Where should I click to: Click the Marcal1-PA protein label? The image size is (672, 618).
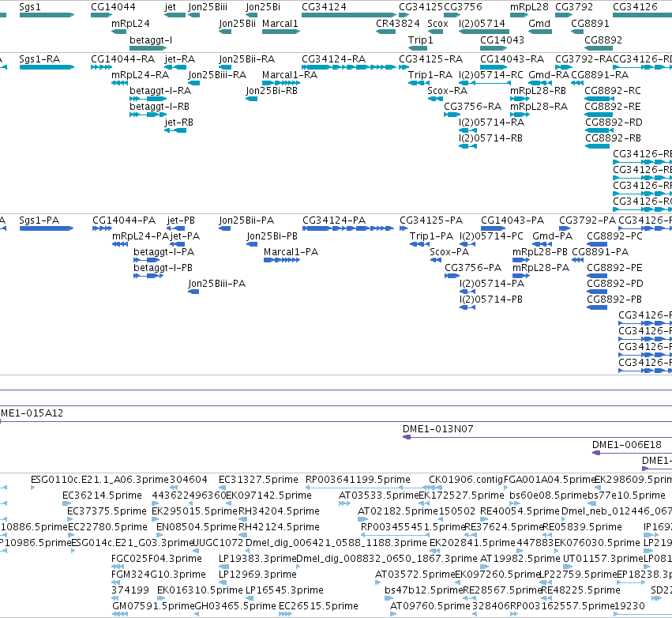(x=291, y=252)
